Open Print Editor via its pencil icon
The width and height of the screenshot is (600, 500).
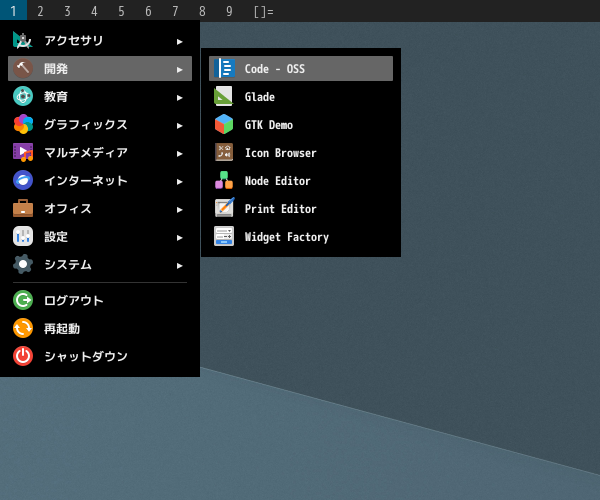(x=224, y=208)
